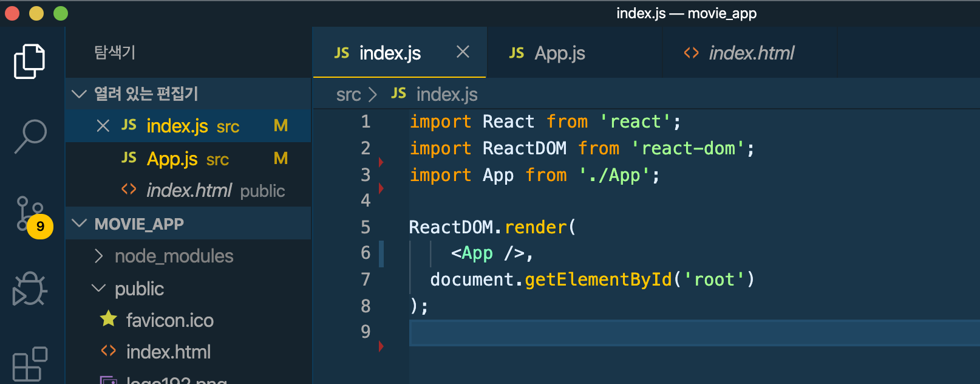
Task: Click the 탐색기 panel title
Action: click(115, 52)
